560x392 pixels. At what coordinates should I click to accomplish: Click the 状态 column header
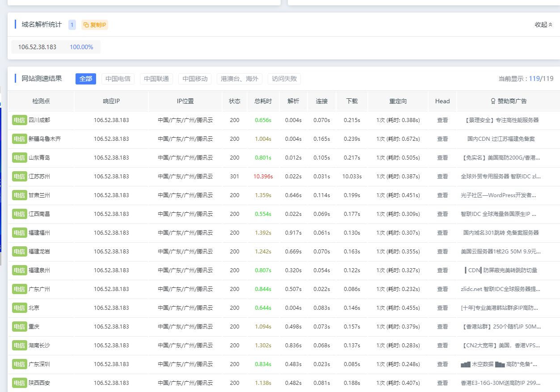(x=235, y=101)
